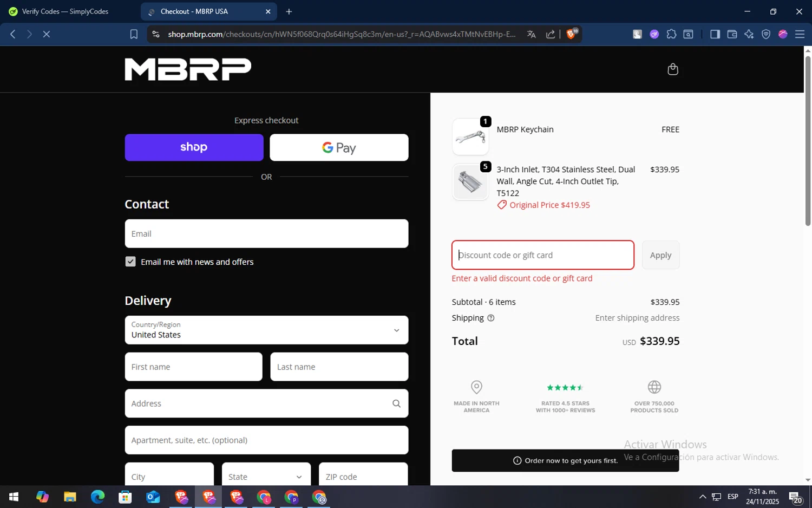Screen dimensions: 812x508
Task: Uncheck Email me with news and offers
Action: 130,262
